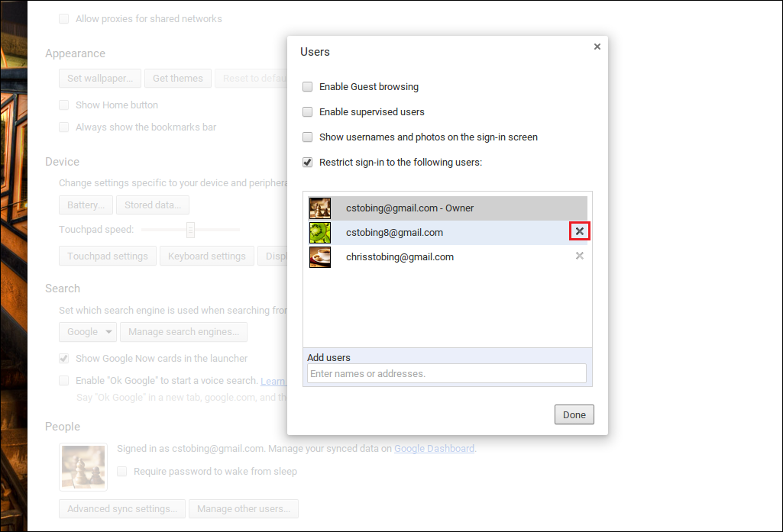Open Get themes
Viewport: 783px width, 532px height.
point(178,79)
